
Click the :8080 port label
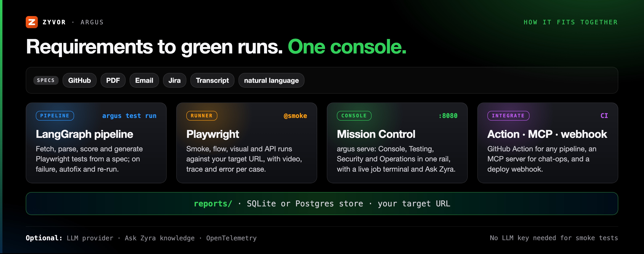(448, 116)
